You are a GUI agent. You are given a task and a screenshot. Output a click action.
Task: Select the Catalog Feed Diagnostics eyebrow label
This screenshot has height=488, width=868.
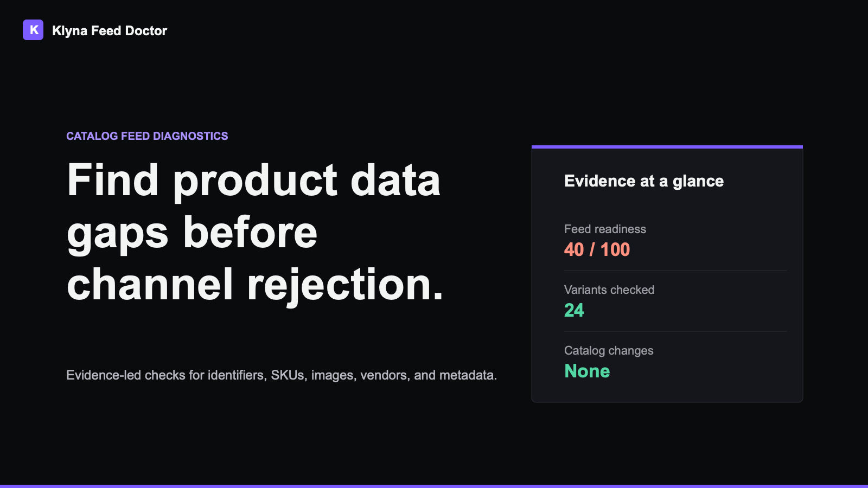[x=147, y=136]
